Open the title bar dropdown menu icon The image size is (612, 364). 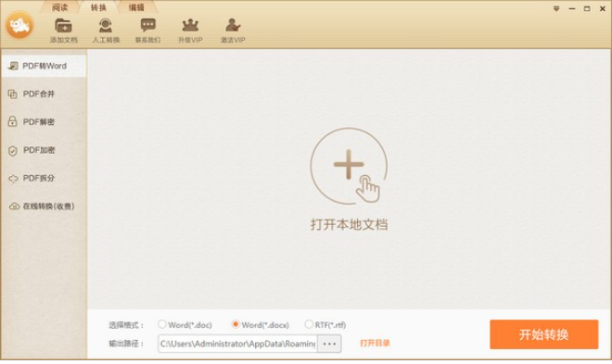[x=556, y=8]
